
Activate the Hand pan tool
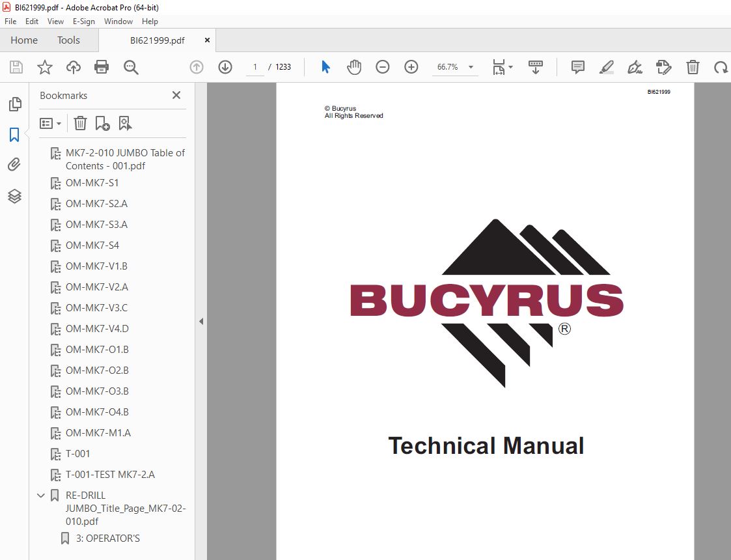coord(354,67)
